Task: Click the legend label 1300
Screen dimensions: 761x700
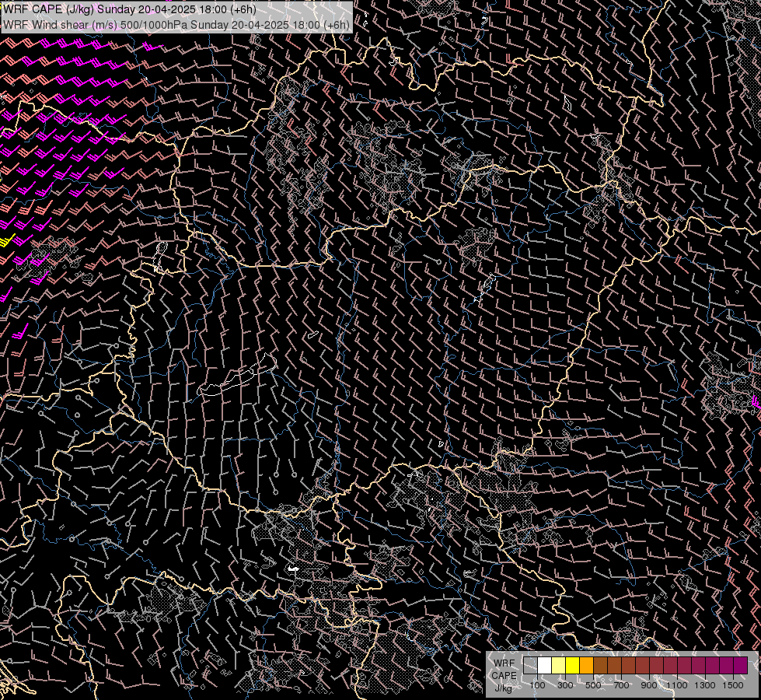Action: pyautogui.click(x=705, y=685)
